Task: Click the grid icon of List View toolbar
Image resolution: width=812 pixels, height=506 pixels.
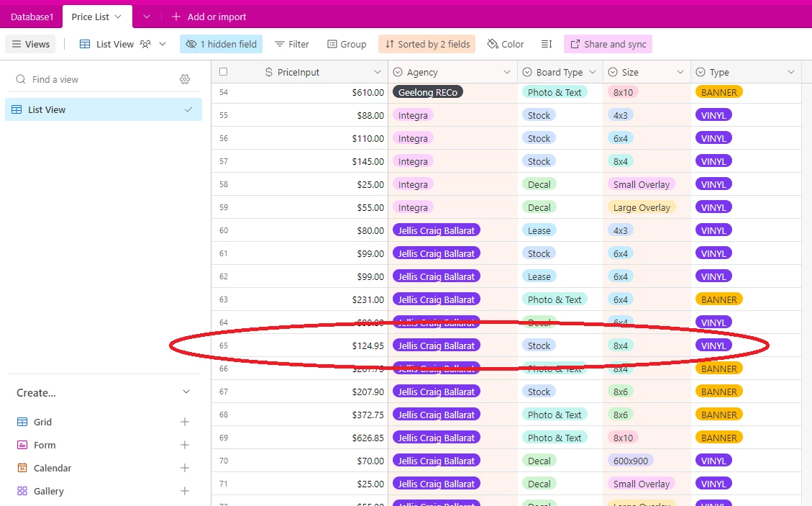Action: coord(85,44)
